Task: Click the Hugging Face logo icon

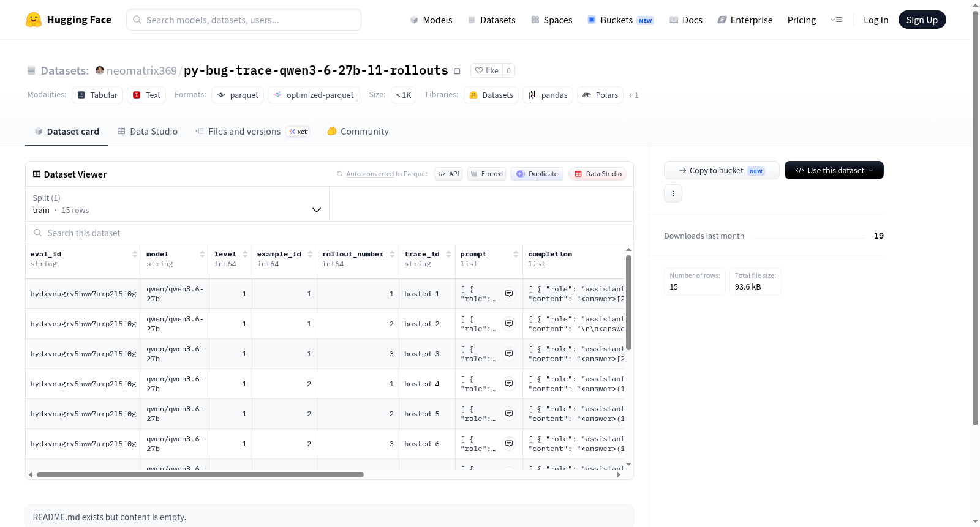Action: coord(34,20)
